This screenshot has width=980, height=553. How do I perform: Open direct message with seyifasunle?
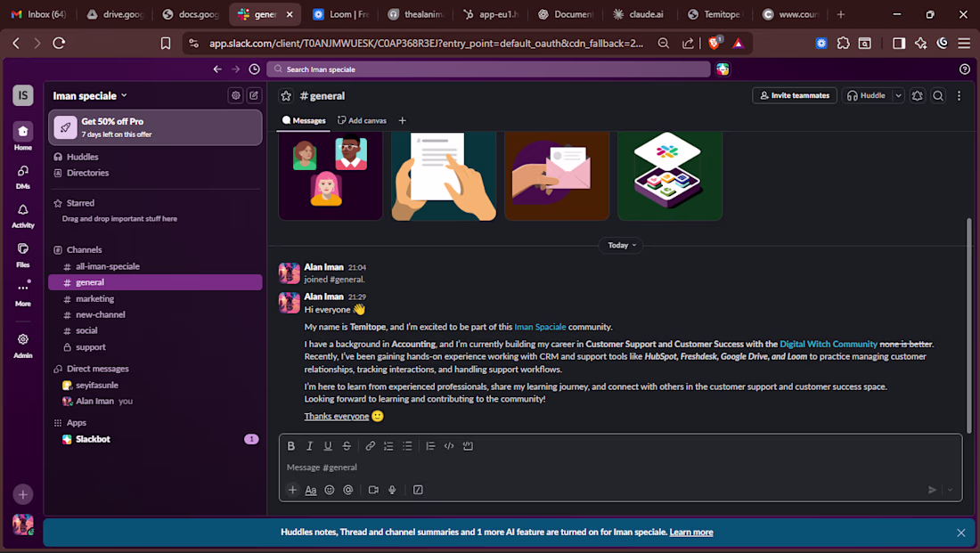pos(155,386)
